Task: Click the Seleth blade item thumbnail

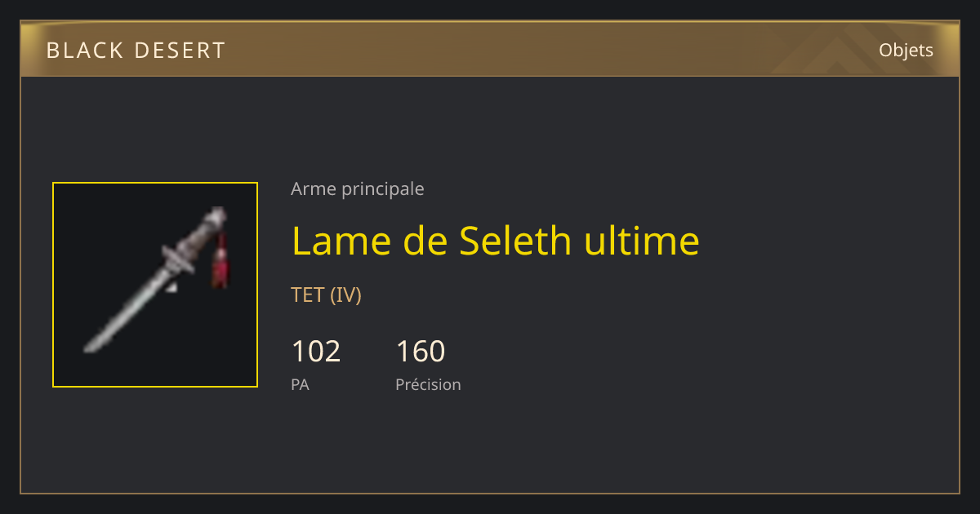Action: click(x=155, y=285)
